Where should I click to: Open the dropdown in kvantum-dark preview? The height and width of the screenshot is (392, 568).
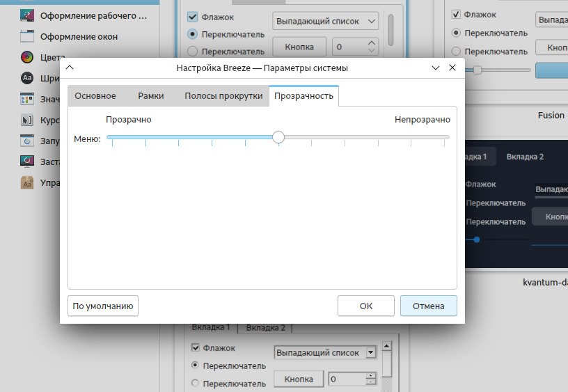point(551,189)
